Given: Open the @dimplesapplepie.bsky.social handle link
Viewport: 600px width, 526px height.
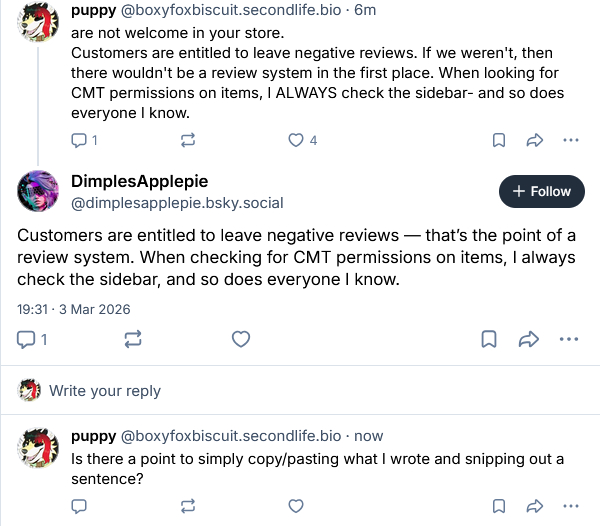Looking at the screenshot, I should click(x=177, y=202).
